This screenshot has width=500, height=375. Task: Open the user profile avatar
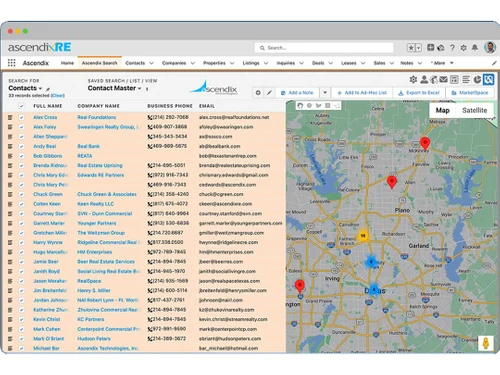click(490, 48)
